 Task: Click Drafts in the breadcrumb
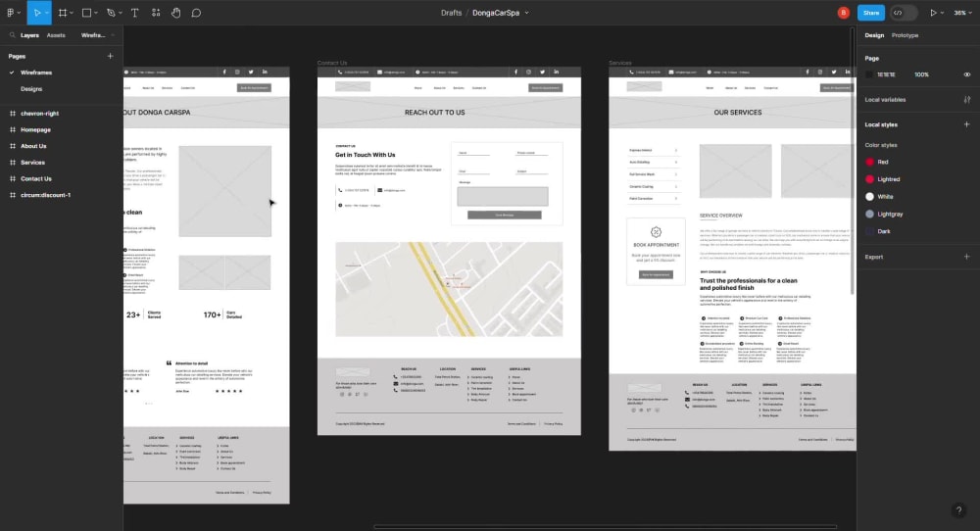click(451, 13)
